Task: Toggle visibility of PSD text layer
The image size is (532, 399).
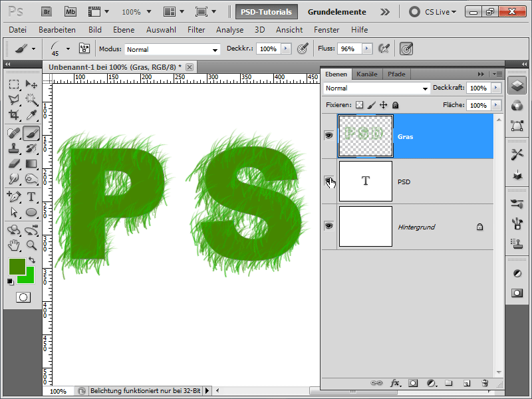Action: [329, 181]
